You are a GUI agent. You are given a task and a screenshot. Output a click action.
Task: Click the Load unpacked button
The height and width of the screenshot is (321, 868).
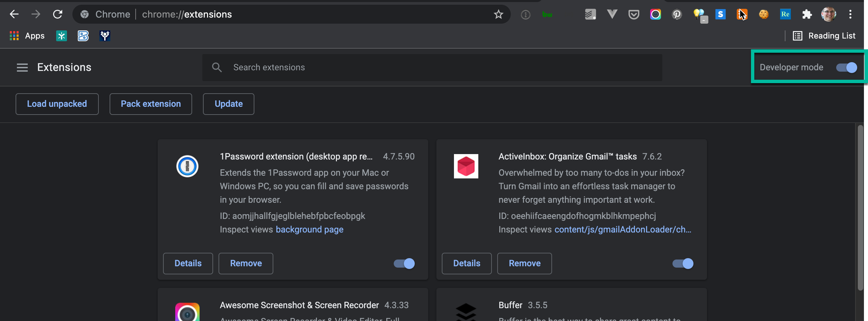[x=57, y=104]
